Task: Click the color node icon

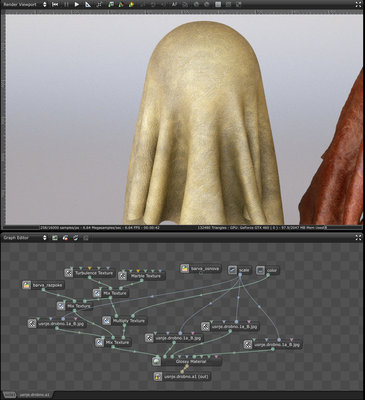Action: click(x=261, y=270)
